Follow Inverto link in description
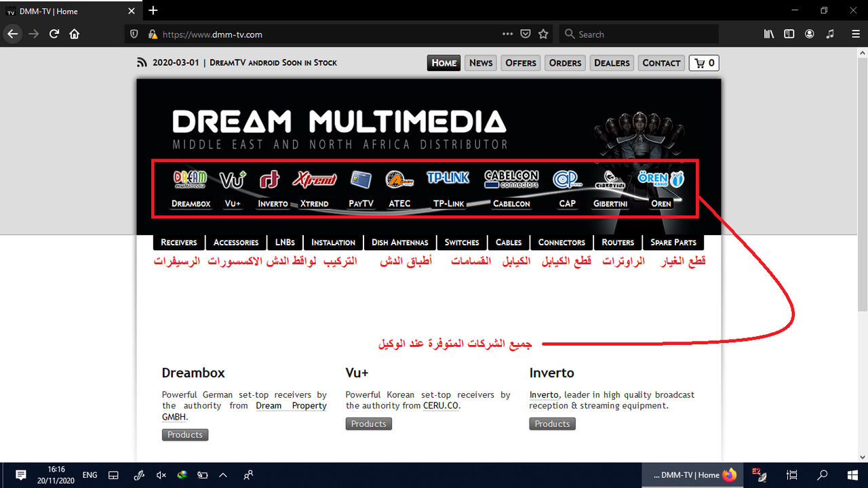Image resolution: width=868 pixels, height=488 pixels. 544,395
